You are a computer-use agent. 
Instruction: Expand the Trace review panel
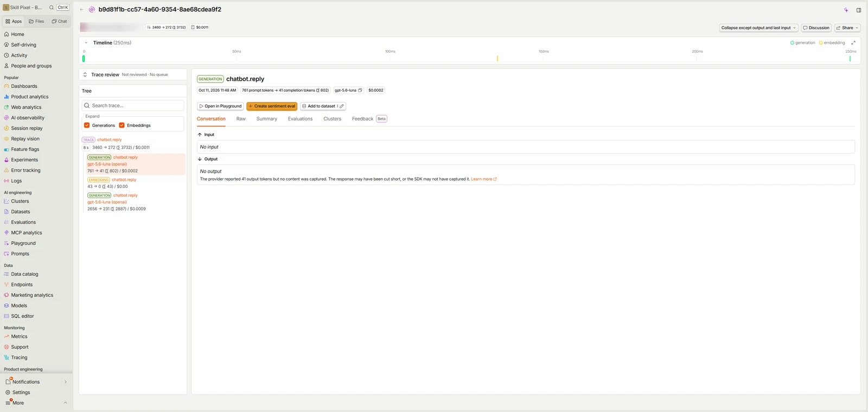point(85,75)
